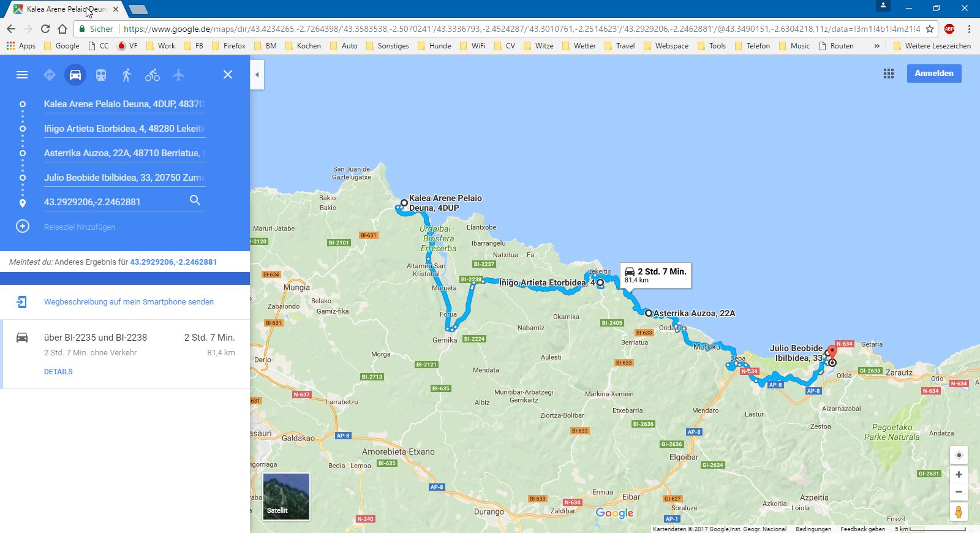Click Asterrika Auzoa map waypoint marker
The image size is (980, 533).
click(649, 312)
